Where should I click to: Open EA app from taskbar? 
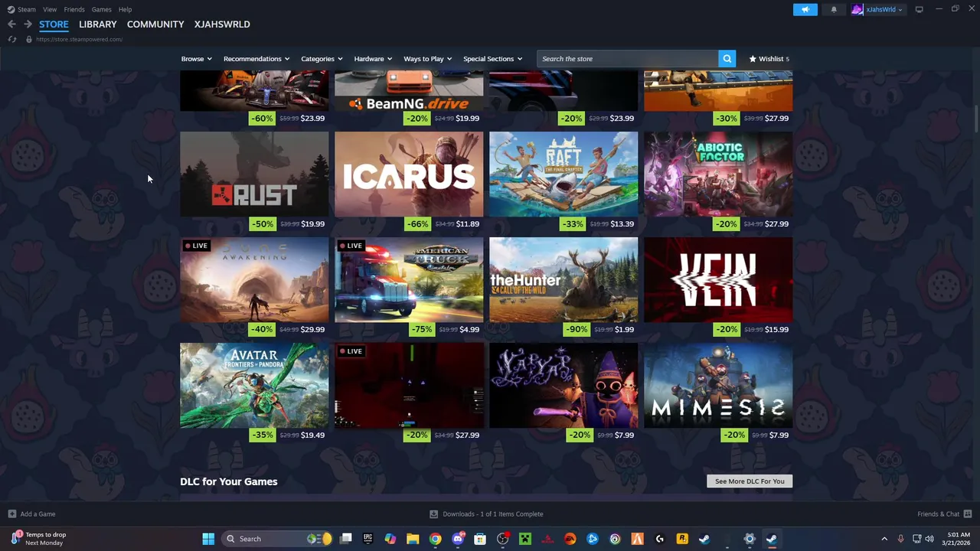570,539
